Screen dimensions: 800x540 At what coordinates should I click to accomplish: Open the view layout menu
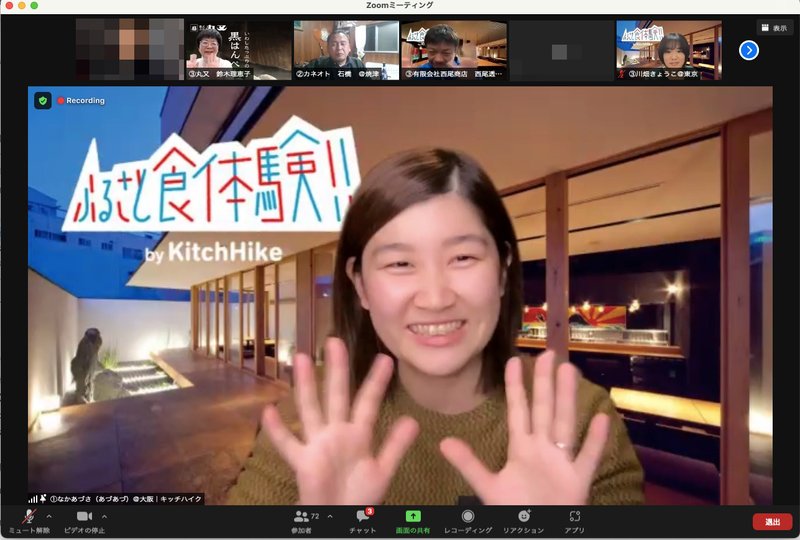click(x=774, y=28)
